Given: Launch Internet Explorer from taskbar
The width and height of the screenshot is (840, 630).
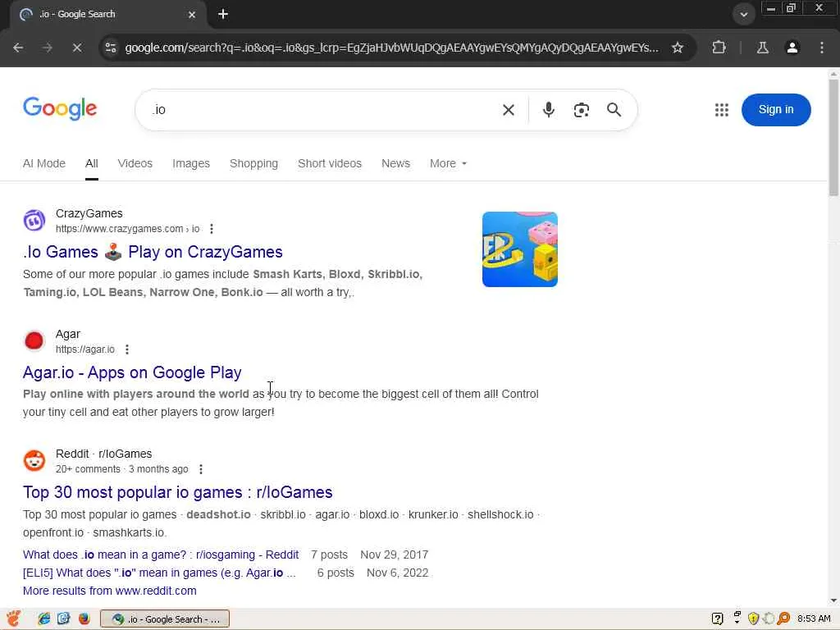Looking at the screenshot, I should pyautogui.click(x=44, y=619).
